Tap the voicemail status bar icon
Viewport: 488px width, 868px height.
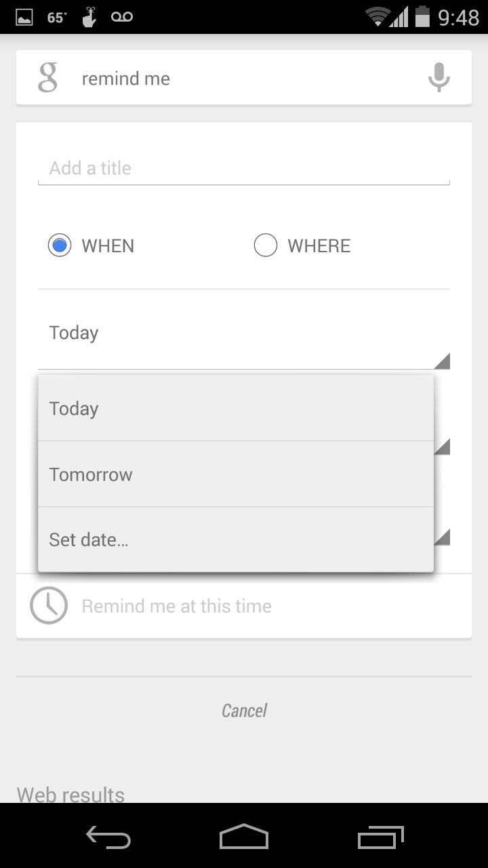[122, 17]
